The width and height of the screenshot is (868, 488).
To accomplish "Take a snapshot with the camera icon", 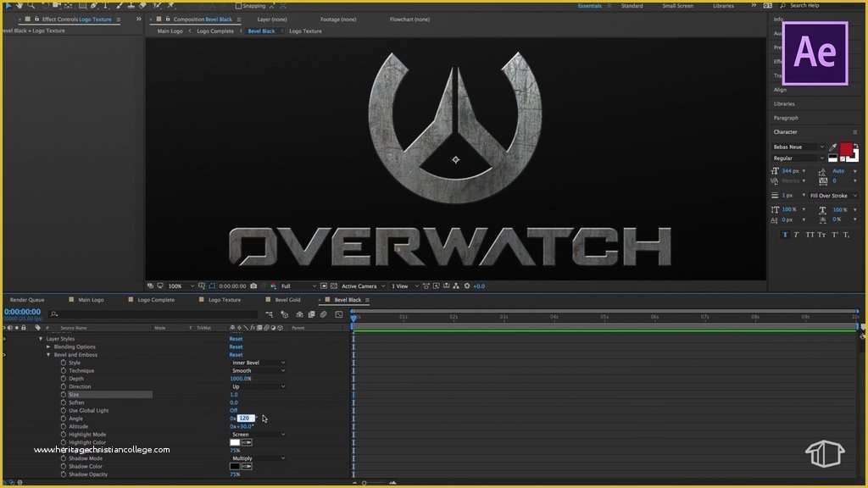I will 253,286.
